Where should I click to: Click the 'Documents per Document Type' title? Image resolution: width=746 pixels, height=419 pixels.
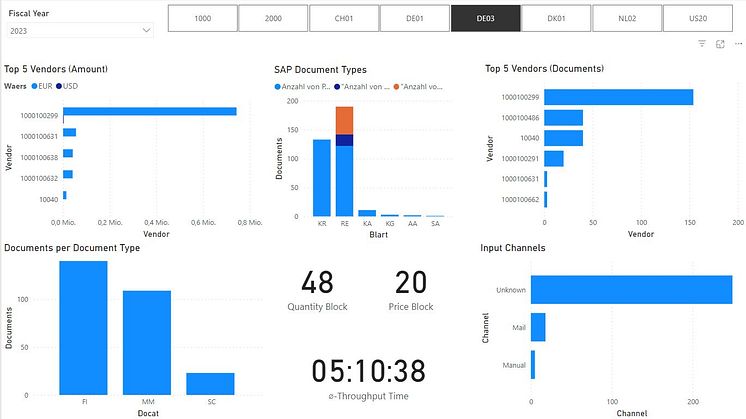pyautogui.click(x=72, y=248)
